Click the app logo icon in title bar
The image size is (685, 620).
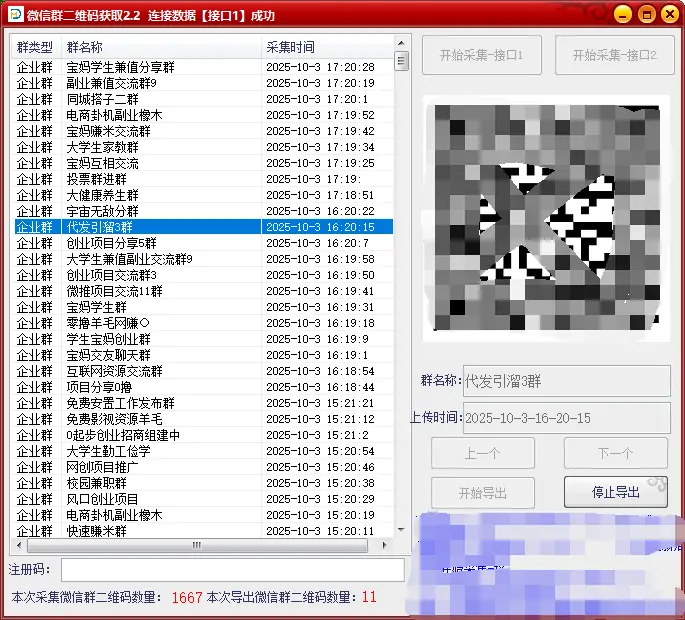(x=14, y=14)
